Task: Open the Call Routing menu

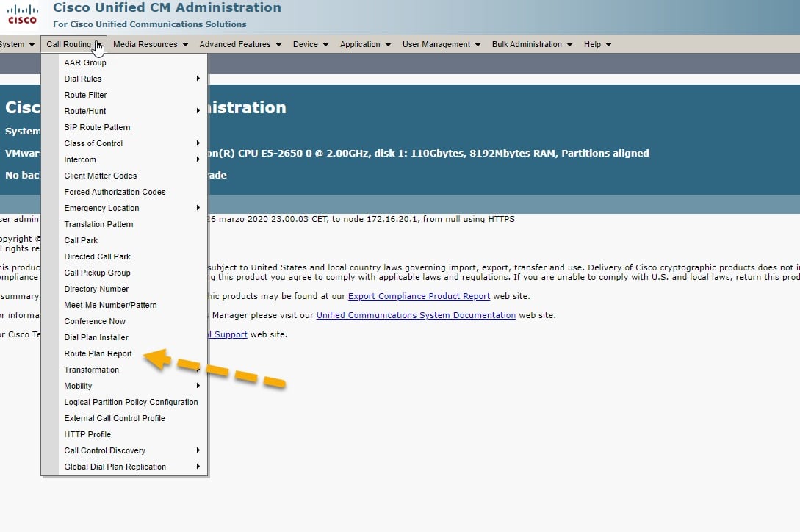Action: (x=74, y=44)
